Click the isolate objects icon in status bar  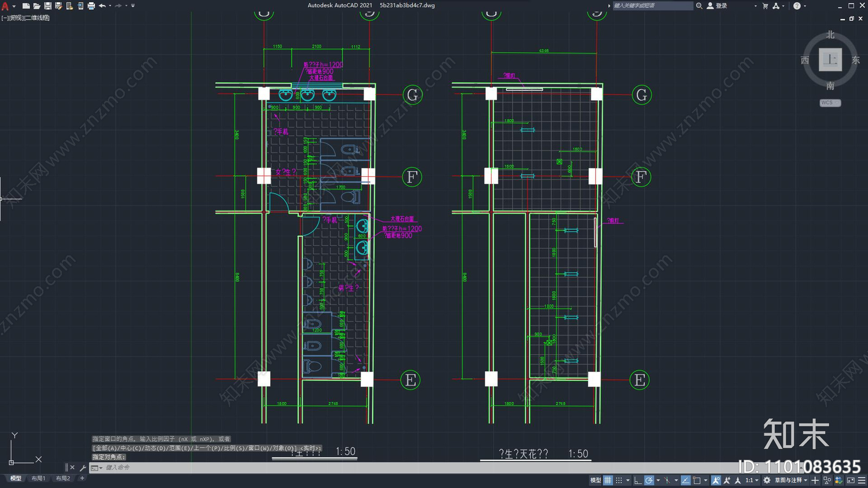(x=827, y=480)
